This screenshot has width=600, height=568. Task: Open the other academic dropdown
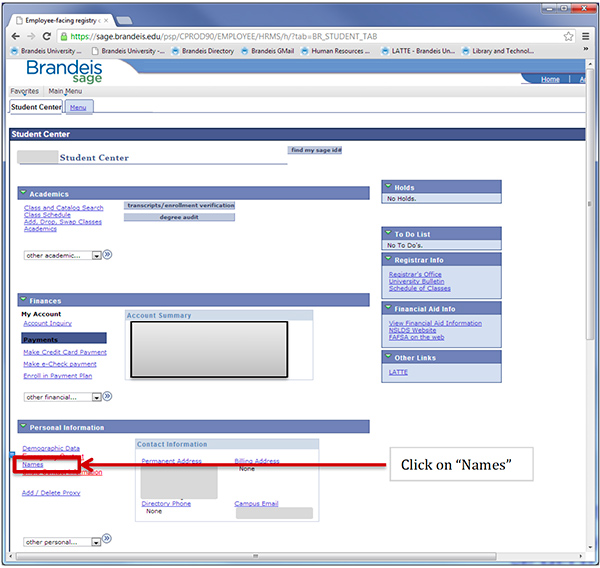[x=62, y=255]
